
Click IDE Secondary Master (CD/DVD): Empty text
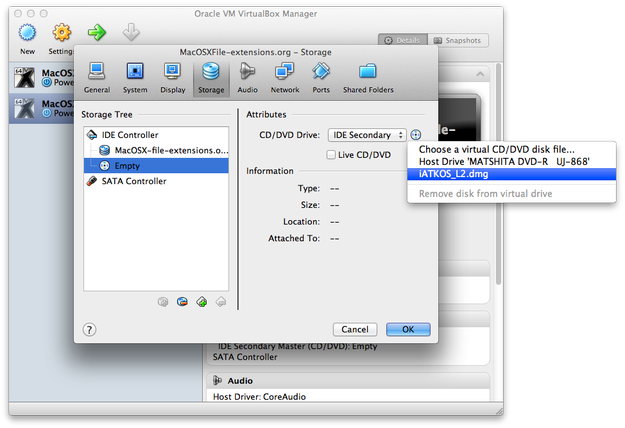pyautogui.click(x=297, y=347)
